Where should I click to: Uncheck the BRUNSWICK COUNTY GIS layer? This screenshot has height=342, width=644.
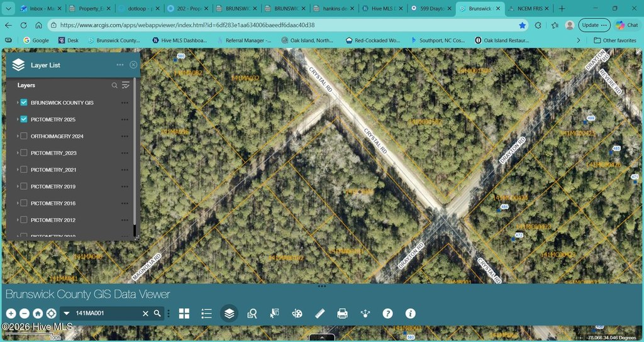coord(24,102)
